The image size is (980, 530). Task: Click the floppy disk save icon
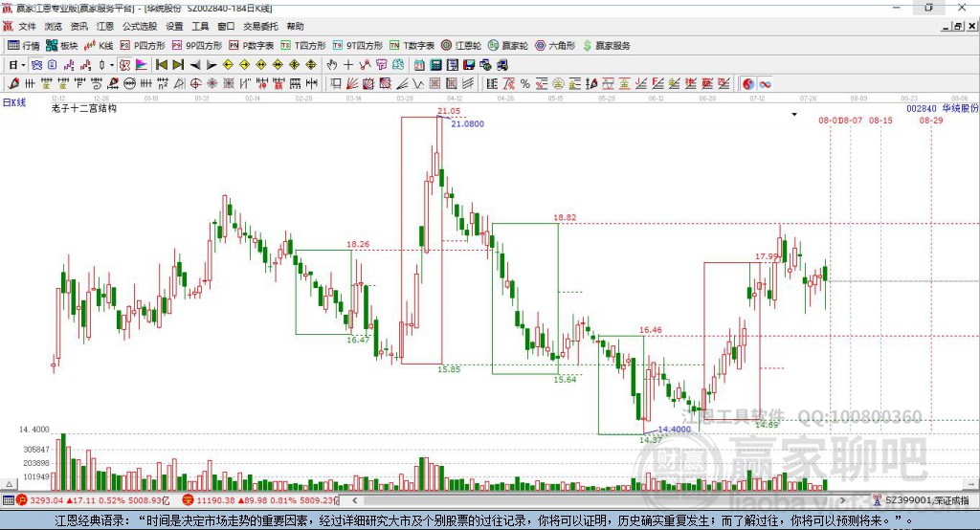pos(469,65)
